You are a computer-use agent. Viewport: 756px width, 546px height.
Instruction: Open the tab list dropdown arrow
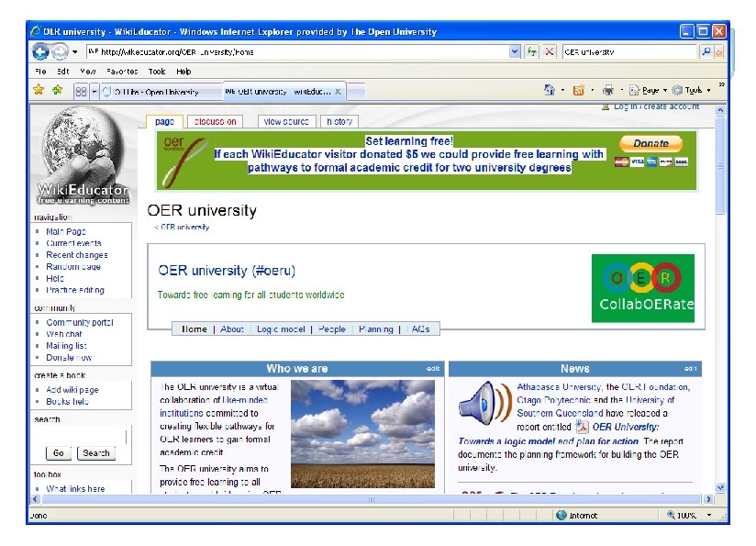[94, 91]
